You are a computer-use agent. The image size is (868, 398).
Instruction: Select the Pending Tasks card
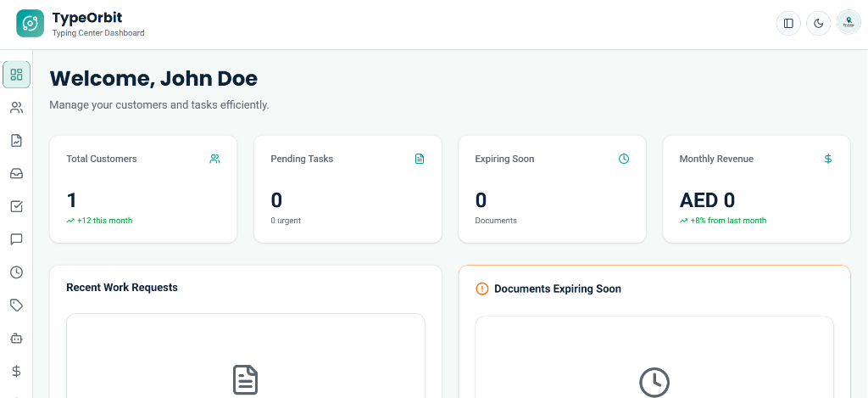[348, 189]
